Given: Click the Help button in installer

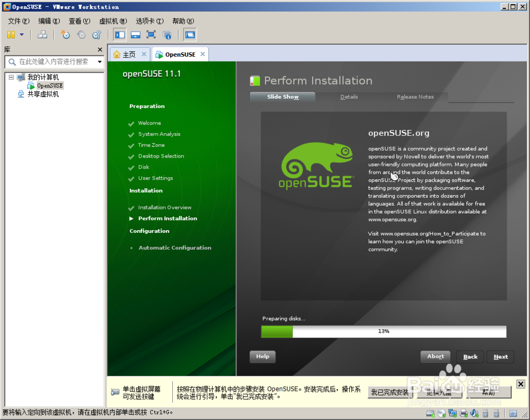Looking at the screenshot, I should pos(263,356).
